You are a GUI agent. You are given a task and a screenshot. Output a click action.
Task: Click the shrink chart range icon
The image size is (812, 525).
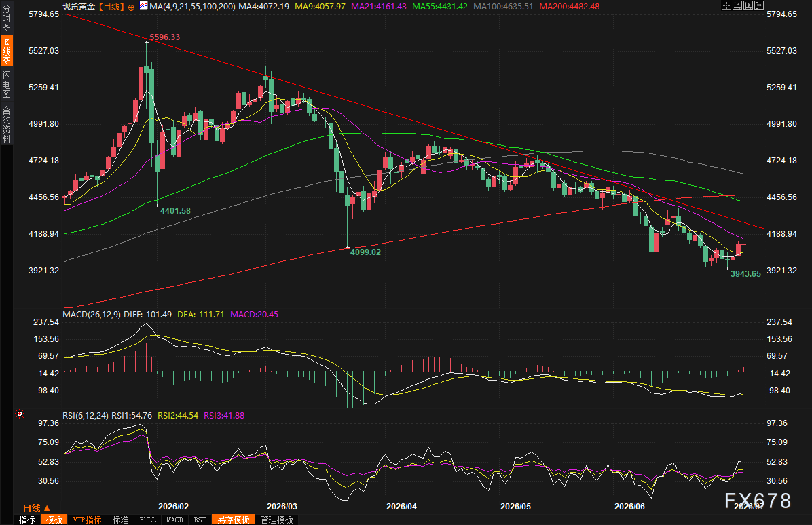click(737, 5)
